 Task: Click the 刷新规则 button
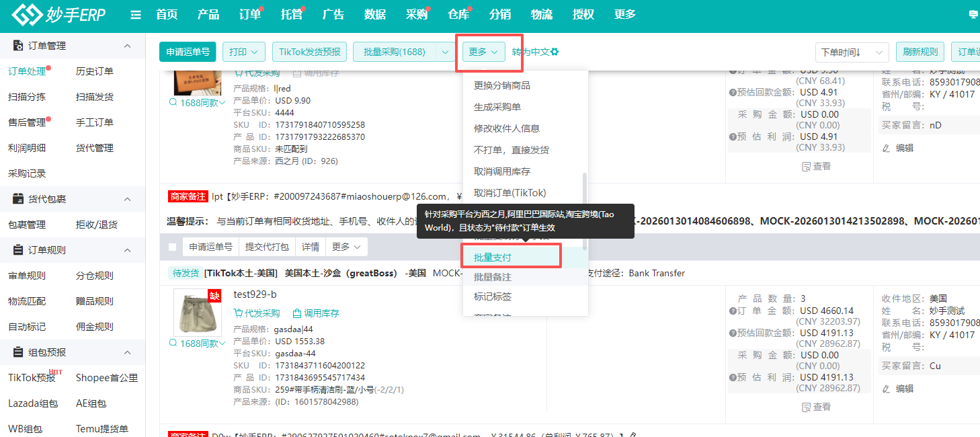click(920, 52)
